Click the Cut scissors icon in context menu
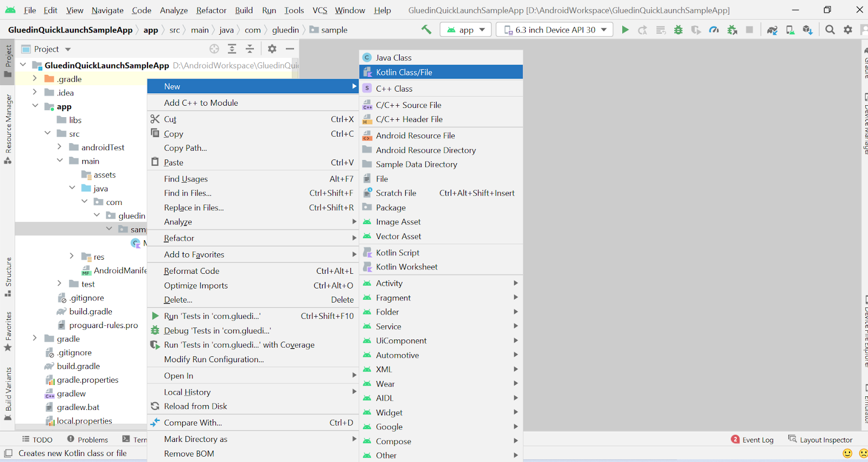Viewport: 868px width, 462px height. pos(155,119)
